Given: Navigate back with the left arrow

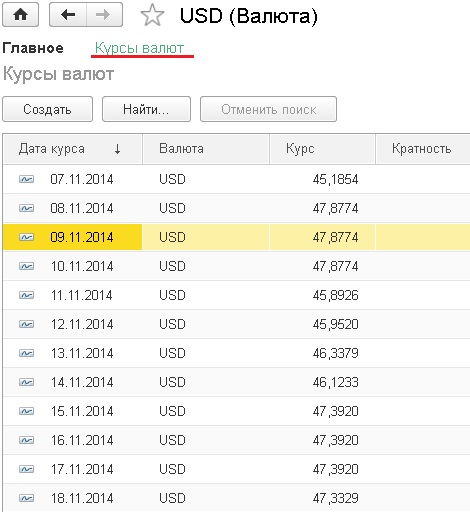Looking at the screenshot, I should click(x=68, y=15).
